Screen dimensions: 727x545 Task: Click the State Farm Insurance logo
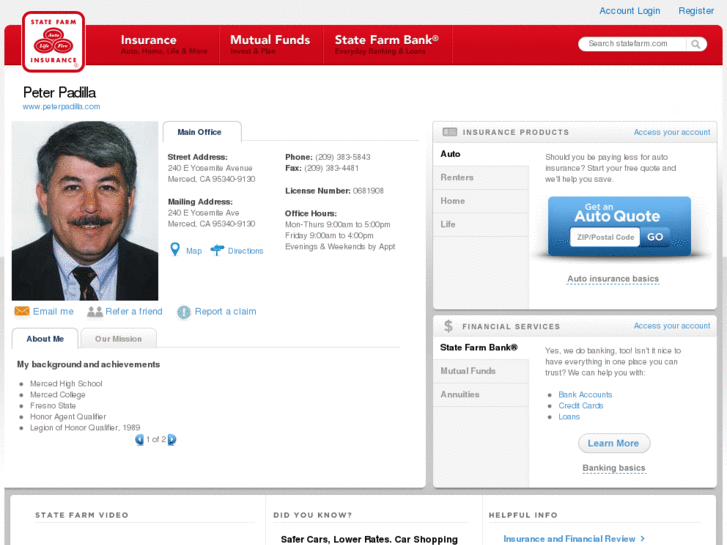click(53, 42)
